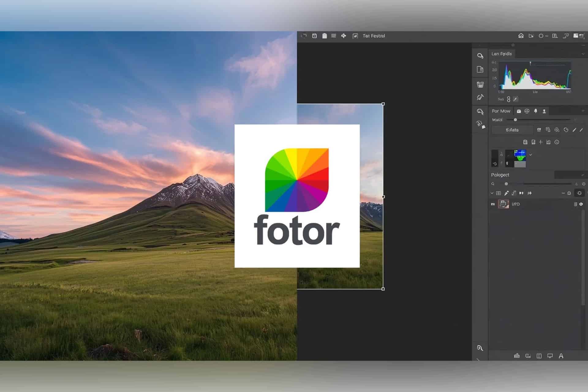Select the blue and green preset thumbnail

coord(520,155)
